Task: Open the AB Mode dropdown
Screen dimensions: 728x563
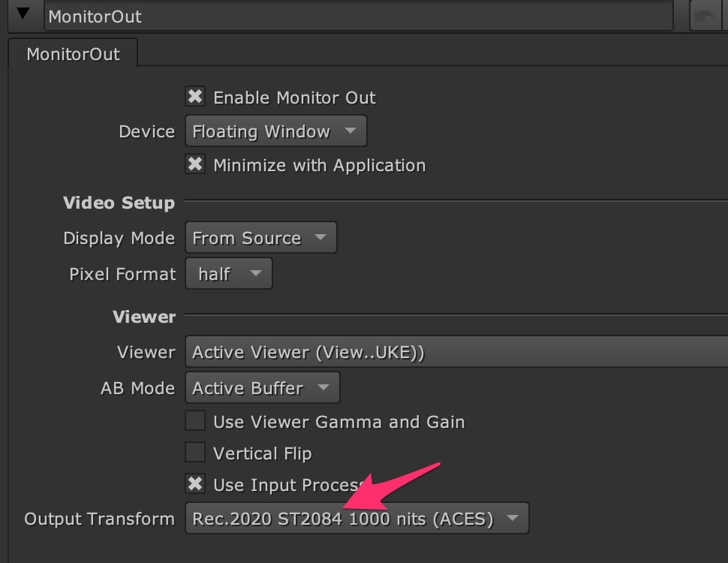Action: click(261, 388)
